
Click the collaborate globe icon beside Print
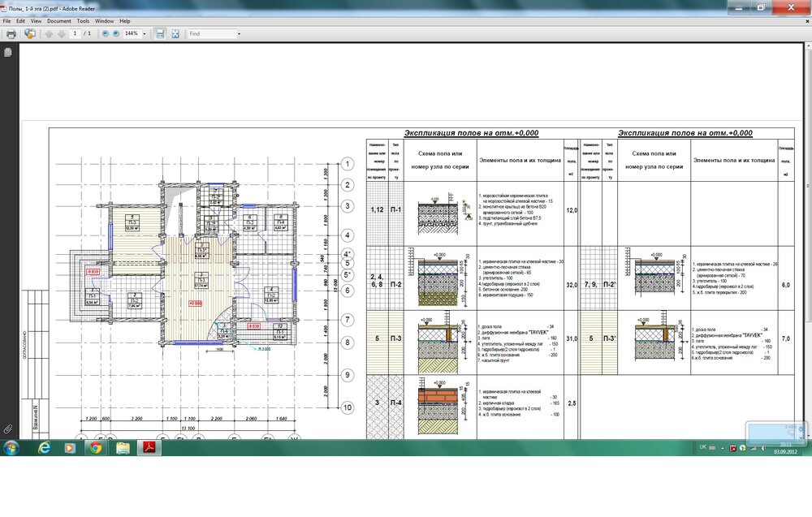tap(30, 34)
